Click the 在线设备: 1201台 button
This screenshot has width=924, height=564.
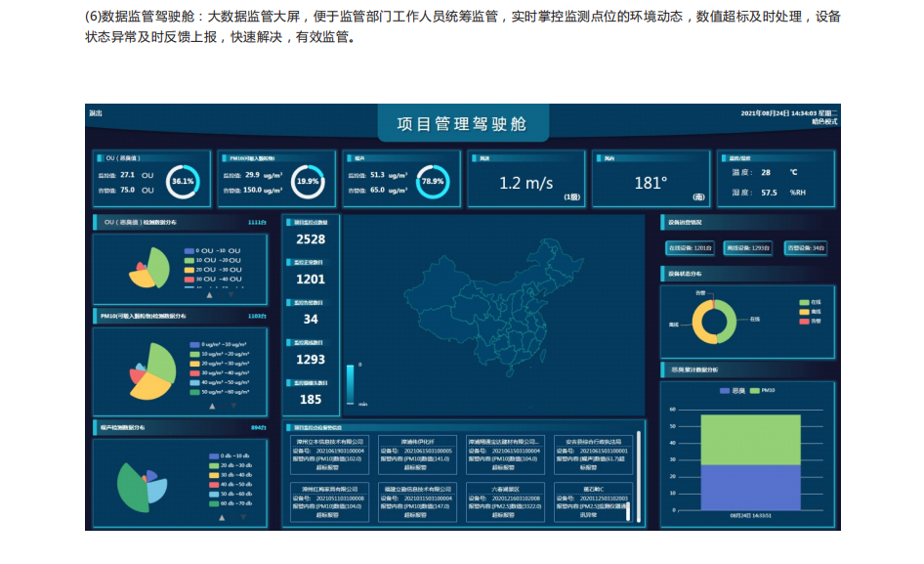(x=690, y=248)
